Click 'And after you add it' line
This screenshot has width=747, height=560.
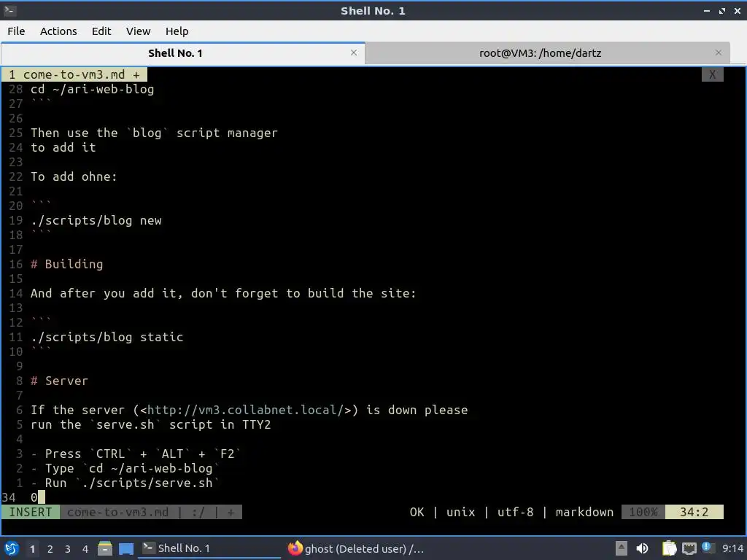(223, 293)
